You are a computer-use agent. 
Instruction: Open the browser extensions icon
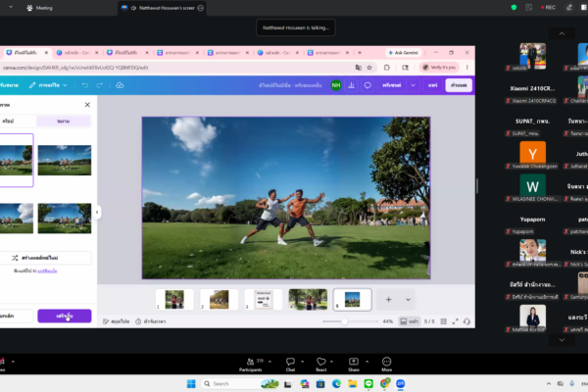tap(387, 68)
